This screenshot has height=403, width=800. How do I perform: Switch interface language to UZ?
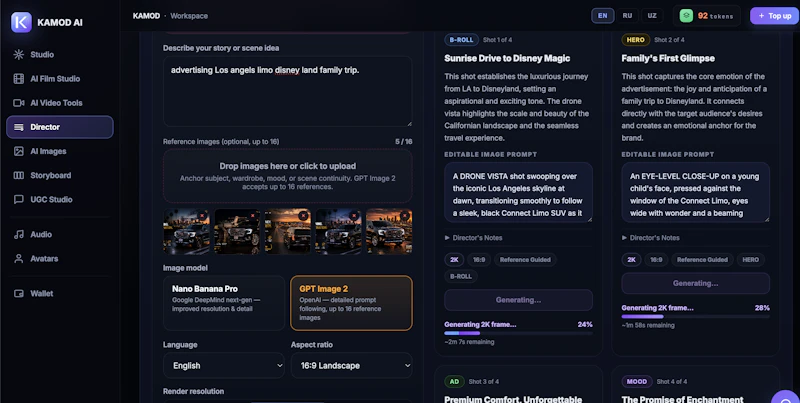coord(652,16)
